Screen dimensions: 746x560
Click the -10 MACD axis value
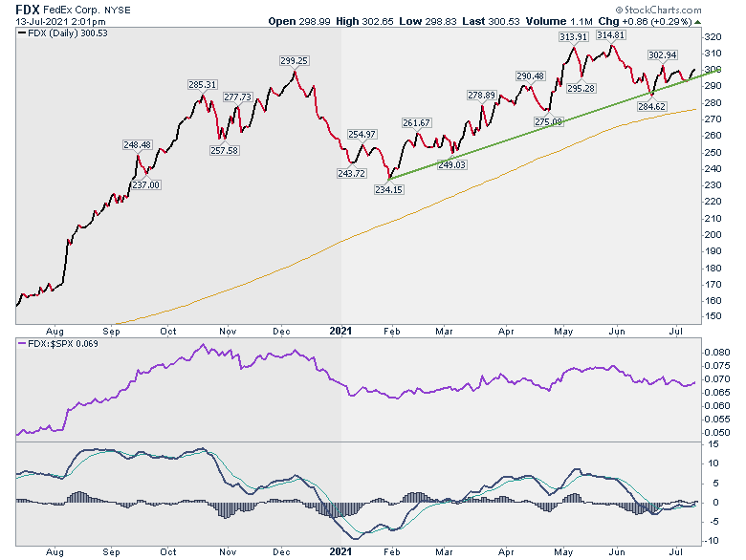pos(713,541)
